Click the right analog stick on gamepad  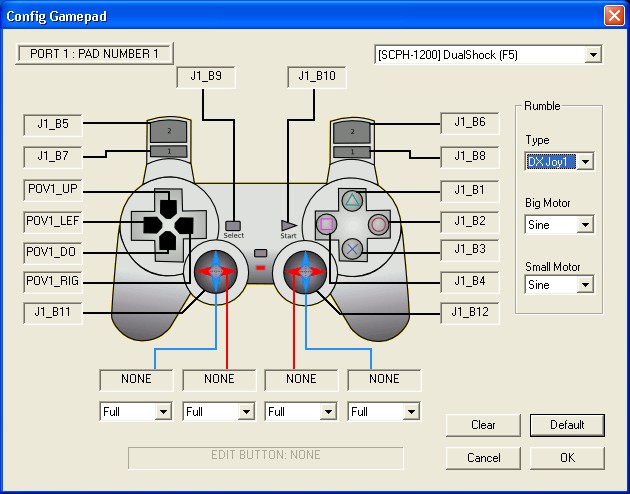305,271
